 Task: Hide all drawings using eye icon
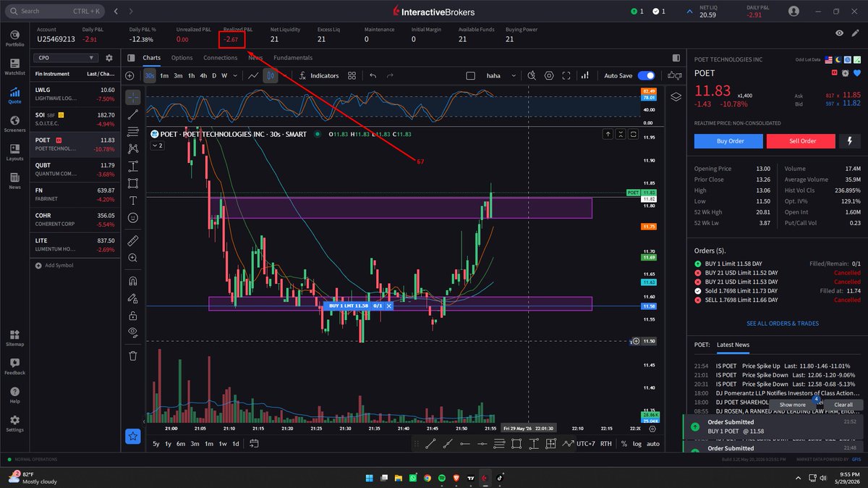[133, 332]
